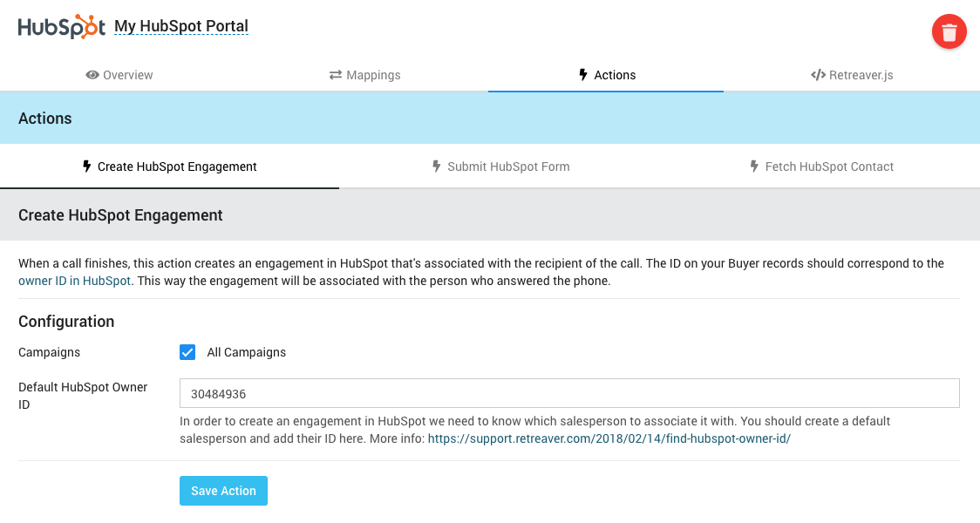980x523 pixels.
Task: Click the My HubSpot Portal title
Action: (181, 26)
